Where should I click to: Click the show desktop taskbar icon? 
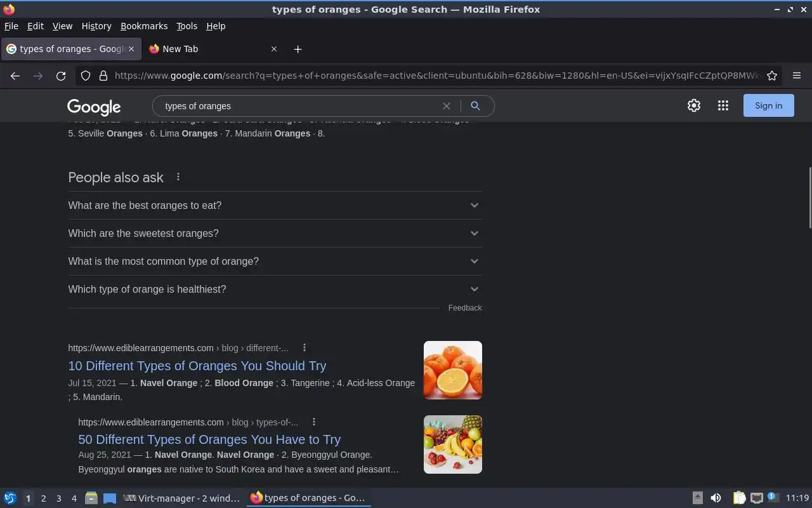110,498
